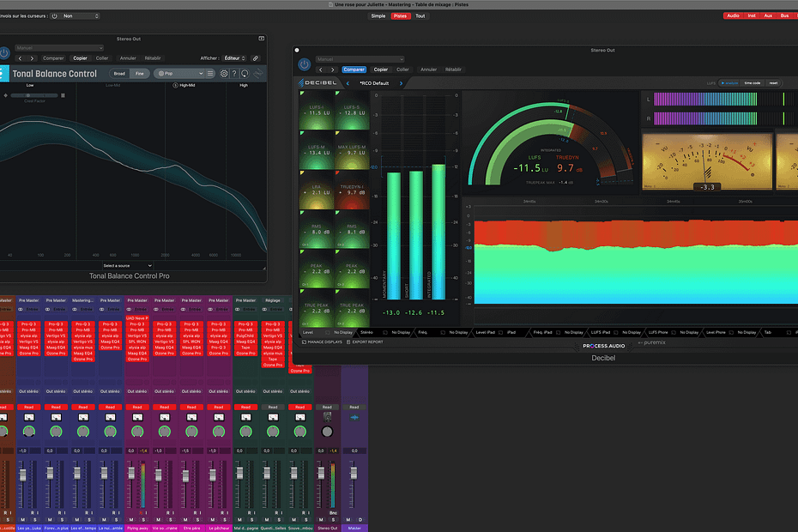This screenshot has height=532, width=798.
Task: Go to next preset in Decibel window header
Action: [x=332, y=70]
